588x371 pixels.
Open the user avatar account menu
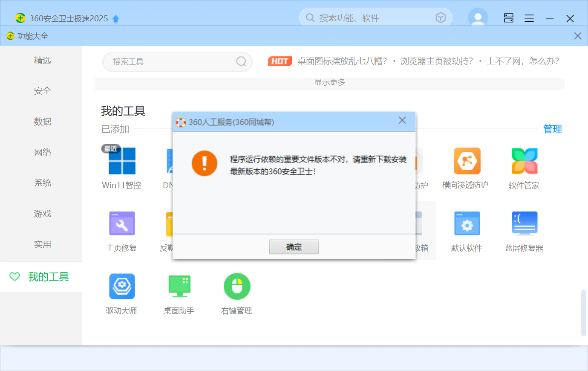(x=478, y=17)
